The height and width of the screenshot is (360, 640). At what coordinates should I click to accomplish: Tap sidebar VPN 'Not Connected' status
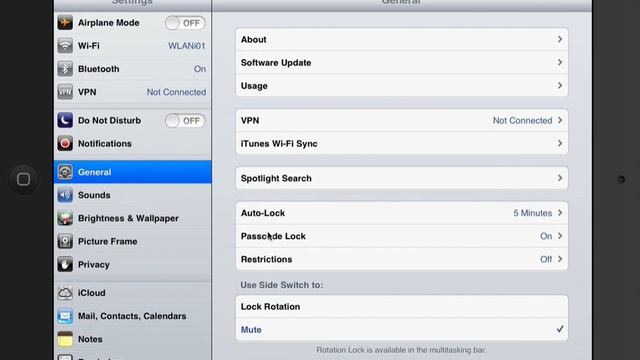176,92
